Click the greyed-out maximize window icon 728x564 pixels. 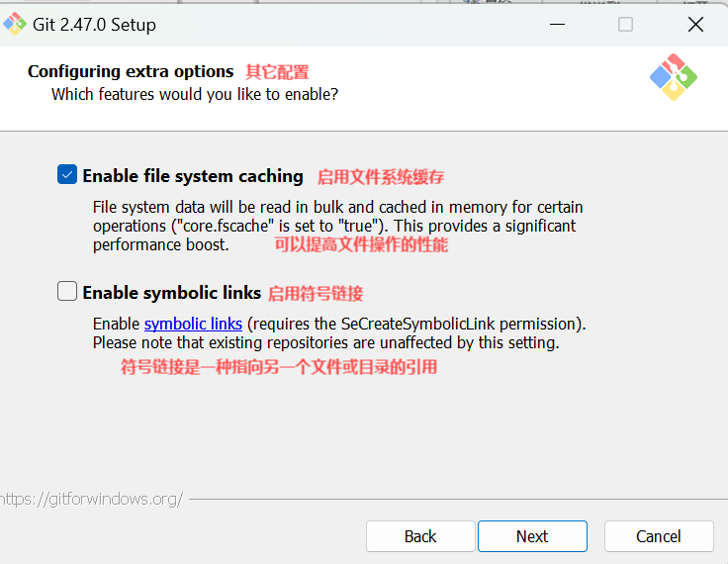[625, 24]
